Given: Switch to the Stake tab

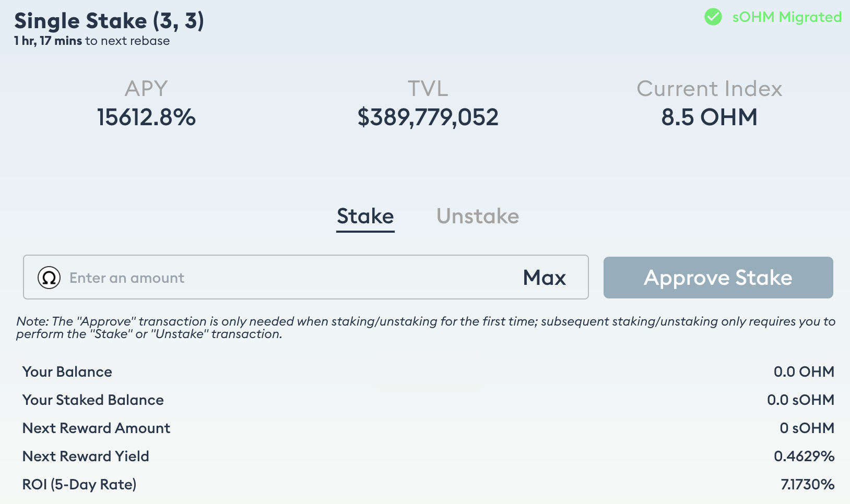Looking at the screenshot, I should (365, 217).
